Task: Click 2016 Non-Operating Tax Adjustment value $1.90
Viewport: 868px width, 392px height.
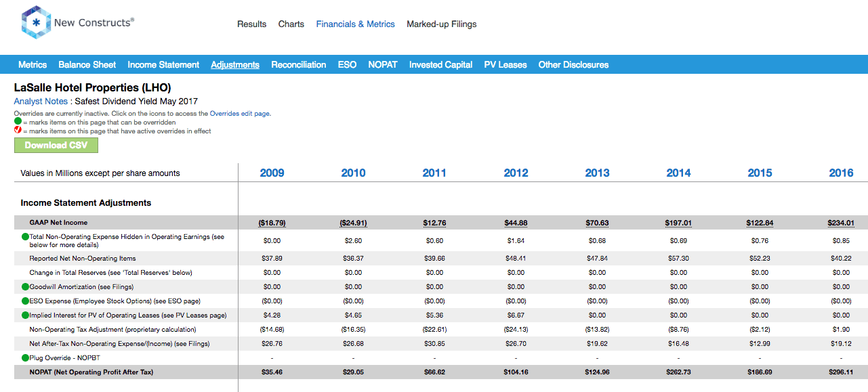Action: [x=841, y=330]
